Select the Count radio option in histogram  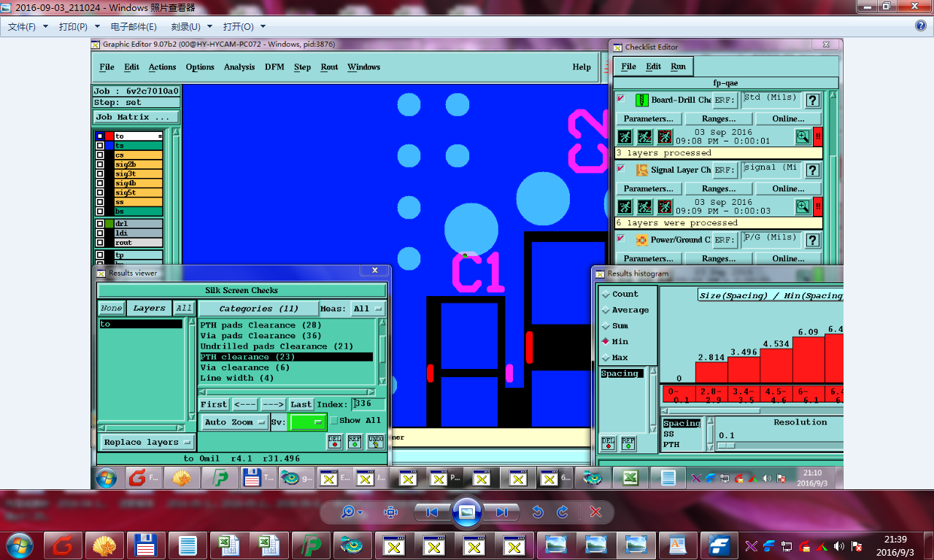pos(606,295)
